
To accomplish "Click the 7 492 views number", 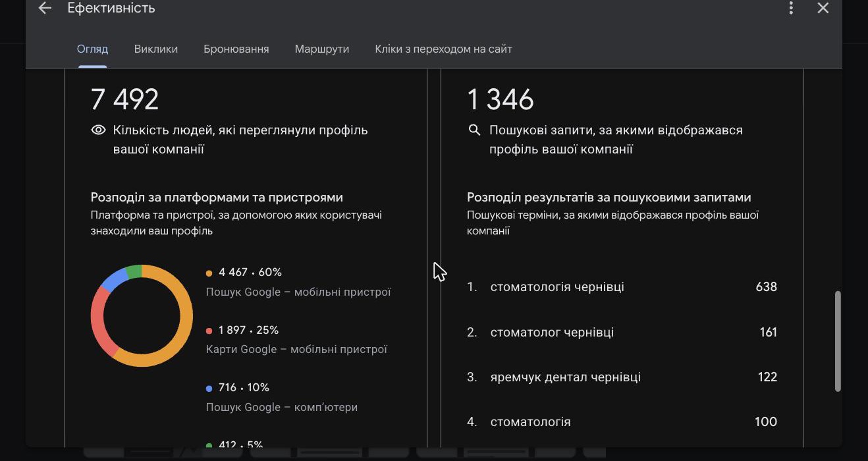I will (x=125, y=99).
